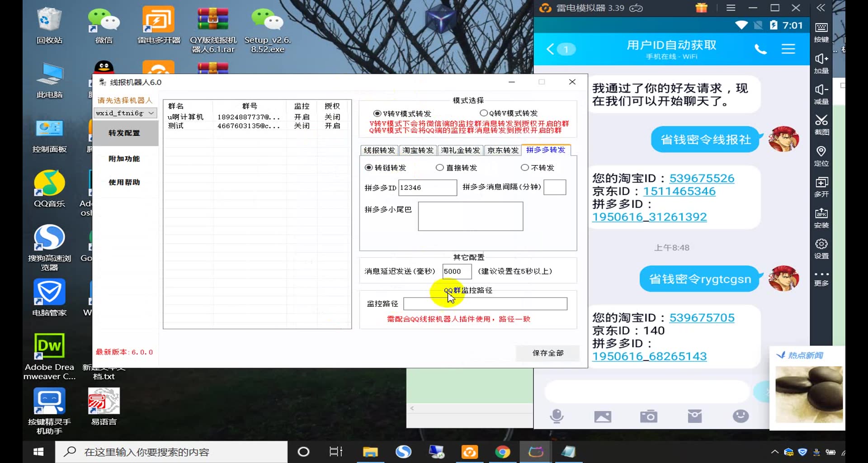Take a screenshot with 截图 scissors icon
Image resolution: width=868 pixels, height=463 pixels.
point(821,125)
